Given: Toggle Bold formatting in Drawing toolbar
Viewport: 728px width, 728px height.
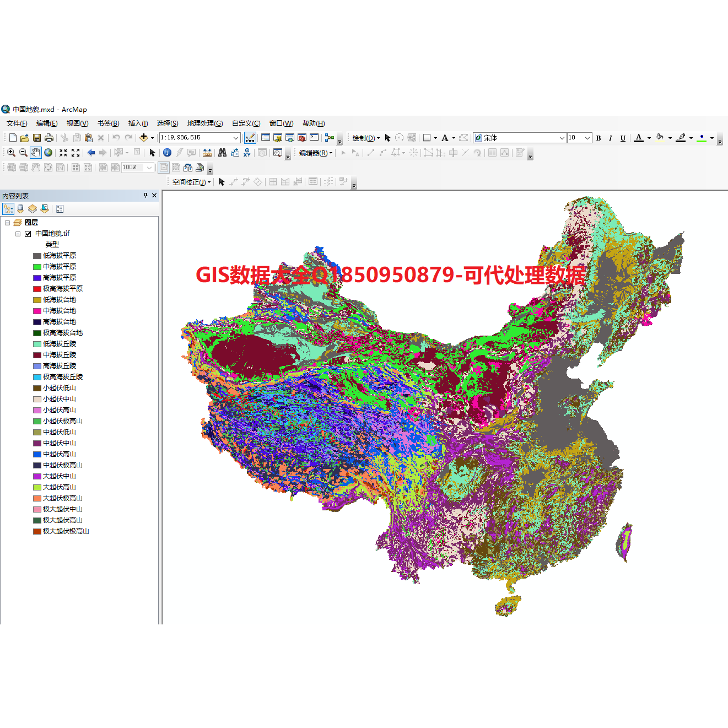Looking at the screenshot, I should [598, 138].
